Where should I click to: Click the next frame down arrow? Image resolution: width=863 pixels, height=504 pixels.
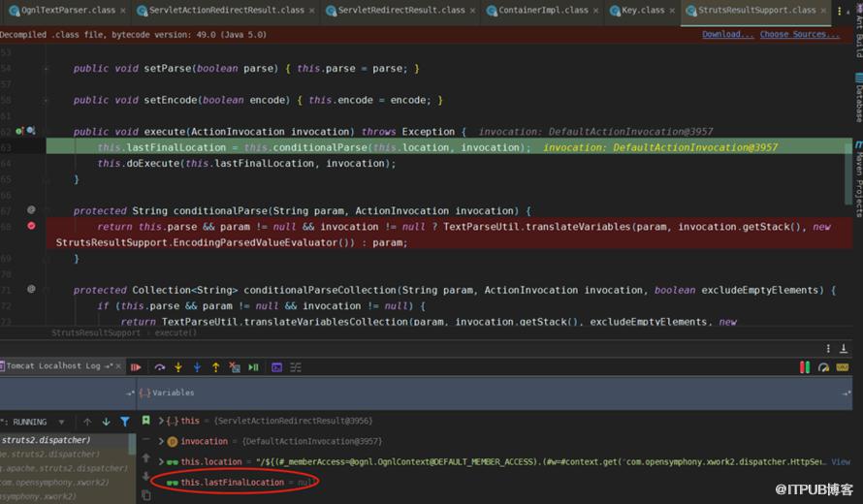tap(107, 422)
